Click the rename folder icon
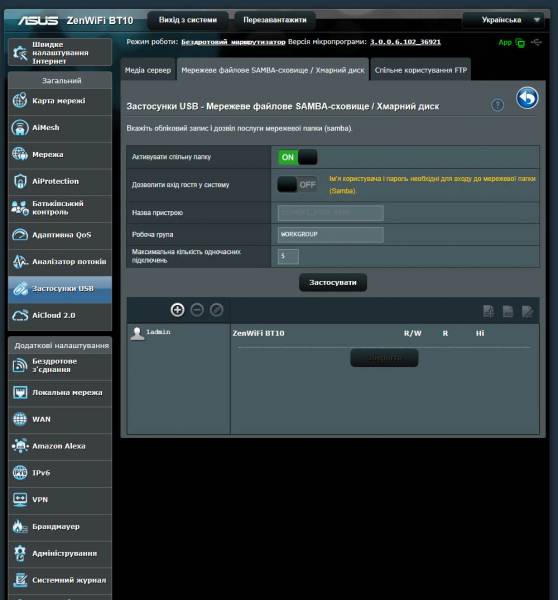558x600 pixels. 527,311
